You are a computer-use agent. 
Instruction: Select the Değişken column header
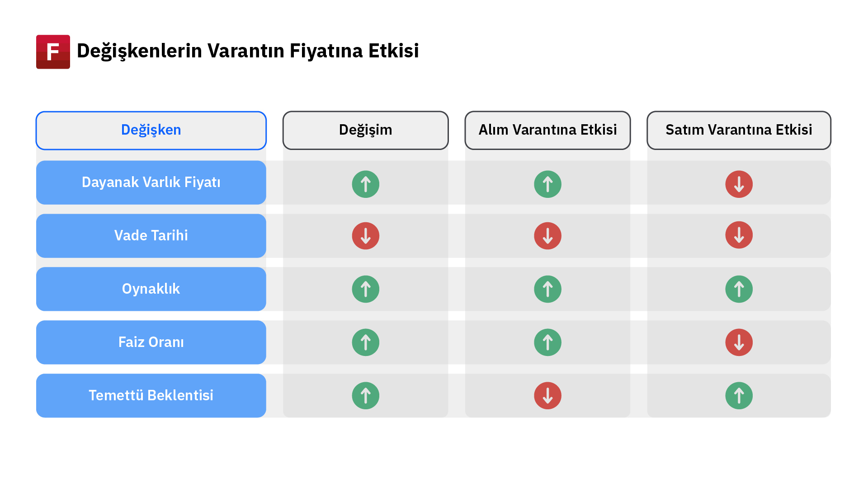151,131
